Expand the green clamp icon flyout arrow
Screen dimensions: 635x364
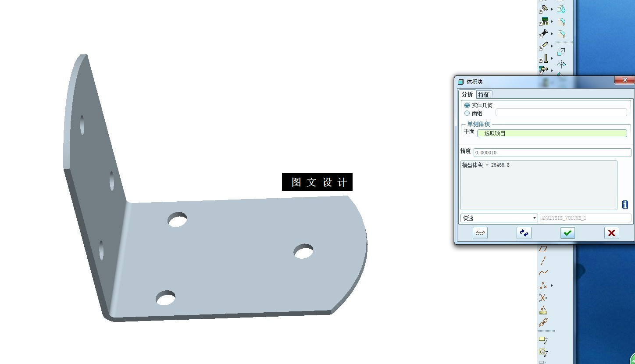click(x=552, y=21)
